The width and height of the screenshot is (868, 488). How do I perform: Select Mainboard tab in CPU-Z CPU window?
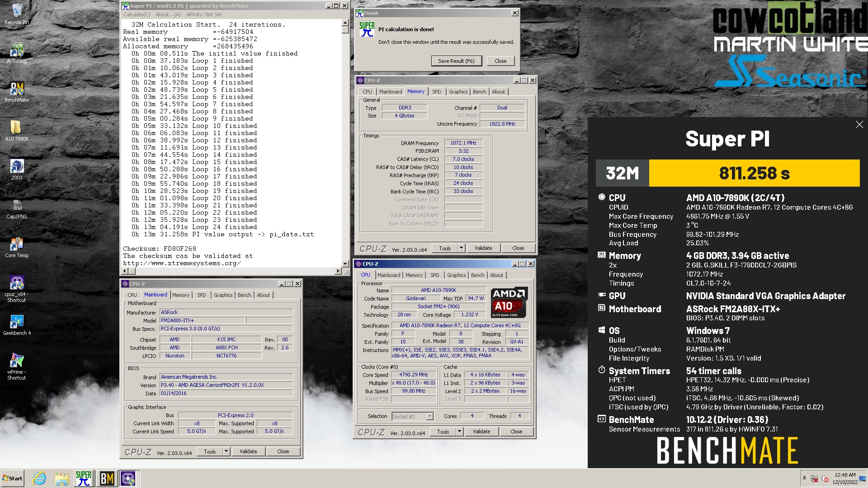point(389,275)
